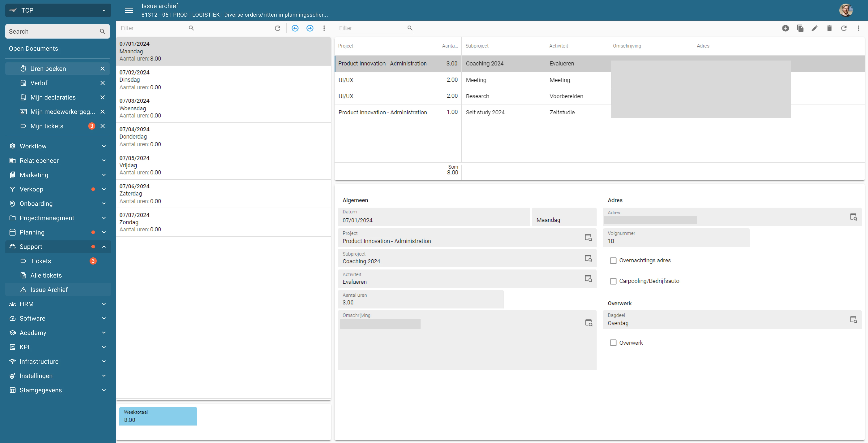
Task: Click the Aantal uren input field
Action: 421,299
